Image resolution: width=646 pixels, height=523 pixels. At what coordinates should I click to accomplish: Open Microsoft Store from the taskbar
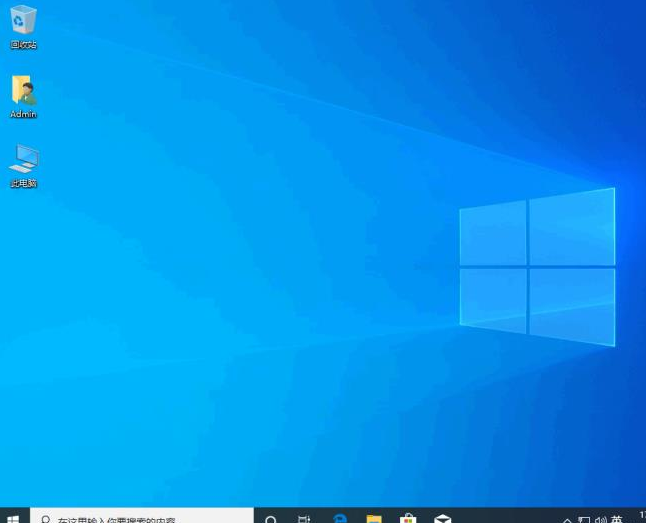(408, 518)
